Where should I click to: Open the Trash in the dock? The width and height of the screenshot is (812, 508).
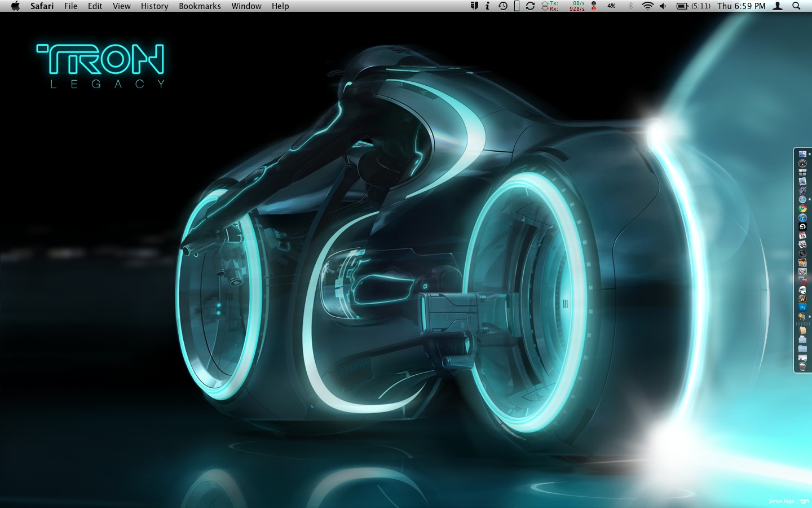802,367
